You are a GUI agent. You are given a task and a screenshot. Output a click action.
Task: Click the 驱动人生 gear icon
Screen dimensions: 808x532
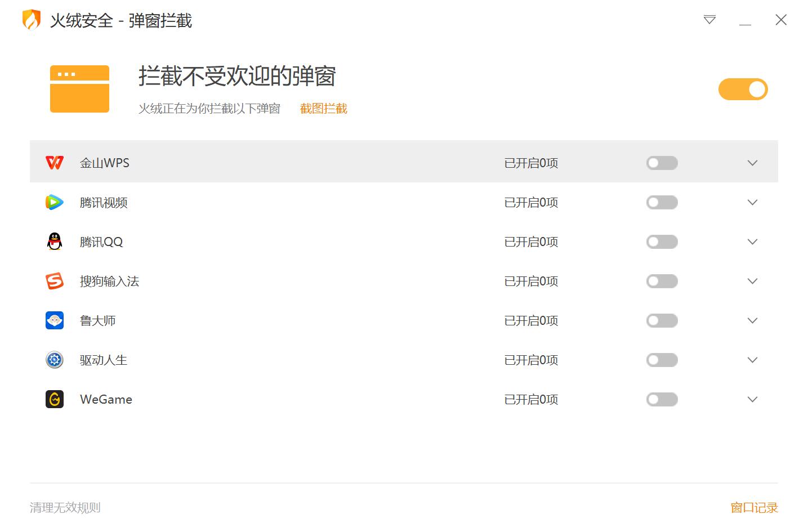coord(55,360)
